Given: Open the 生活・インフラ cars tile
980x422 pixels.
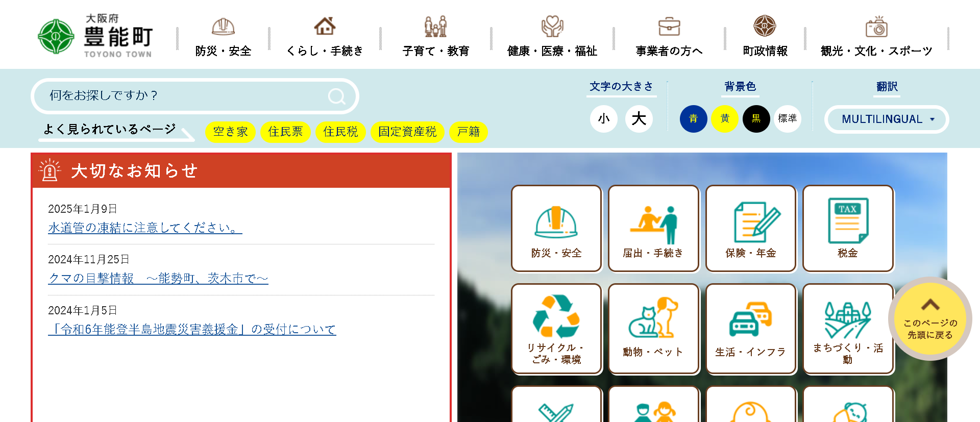Looking at the screenshot, I should pos(751,329).
